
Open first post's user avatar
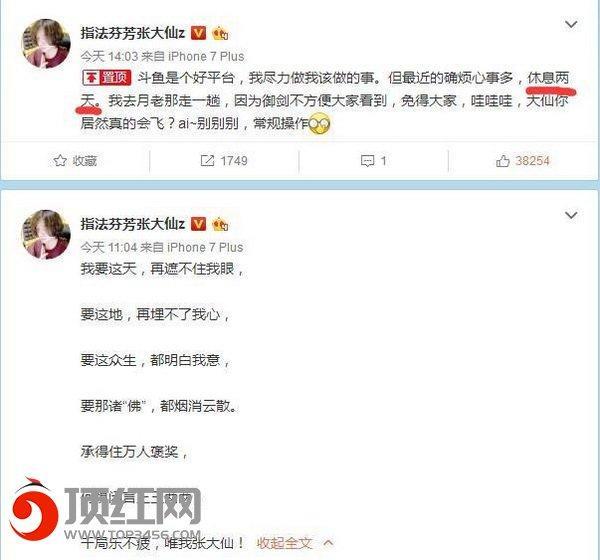(46, 44)
